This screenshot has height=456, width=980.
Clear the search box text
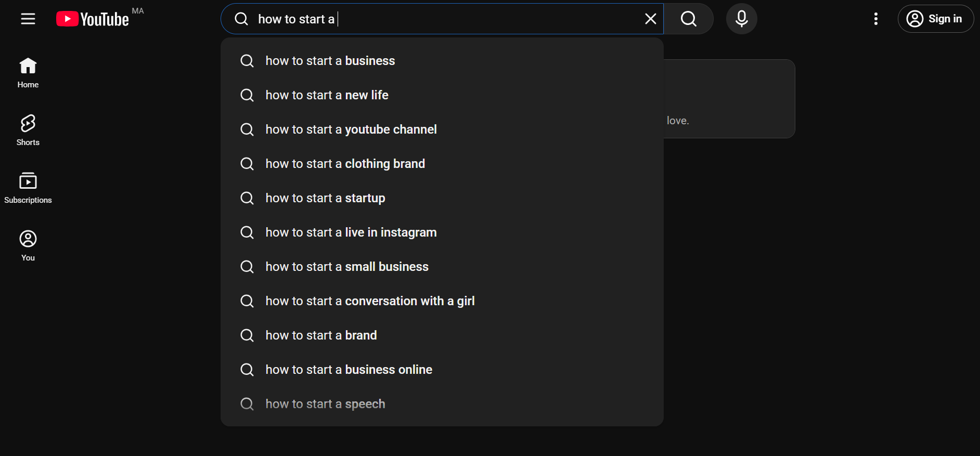pos(650,19)
